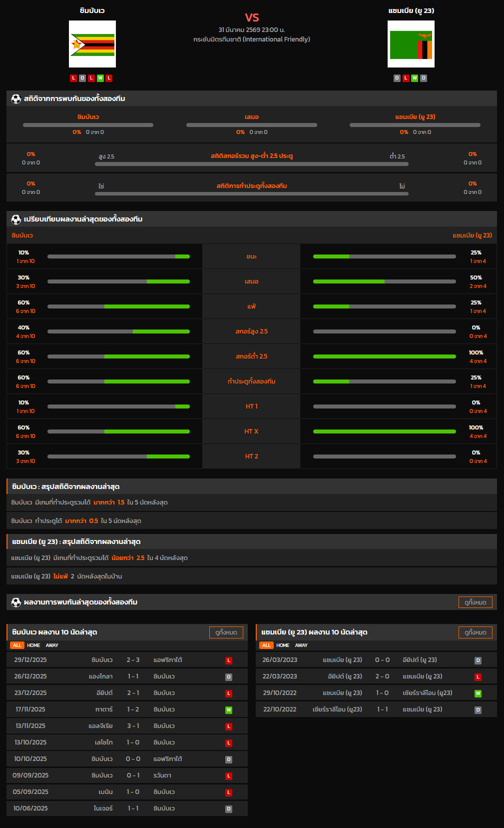Viewport: 504px width, 828px height.
Task: Open view-all button for head-to-head results
Action: click(x=475, y=602)
